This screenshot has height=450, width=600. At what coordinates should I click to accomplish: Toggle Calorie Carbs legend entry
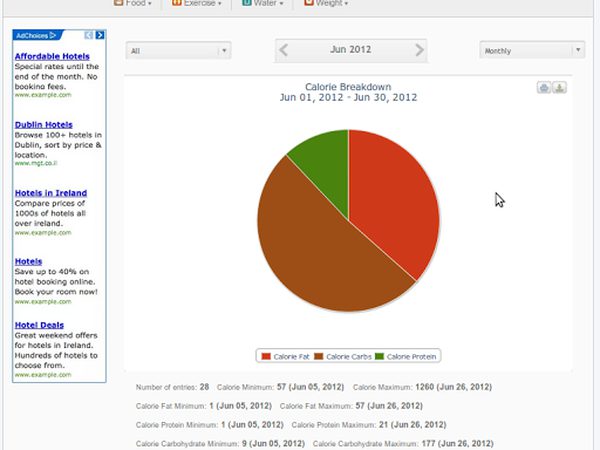click(x=343, y=357)
